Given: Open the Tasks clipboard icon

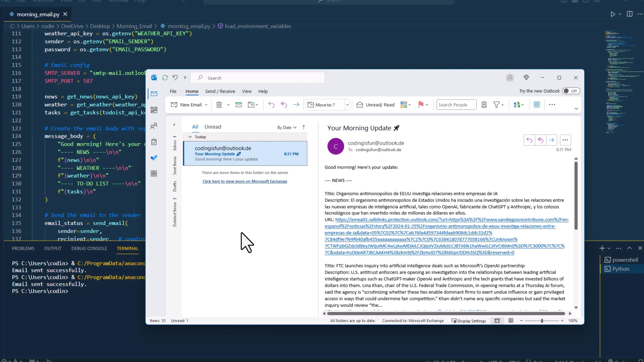Looking at the screenshot, I should [154, 142].
